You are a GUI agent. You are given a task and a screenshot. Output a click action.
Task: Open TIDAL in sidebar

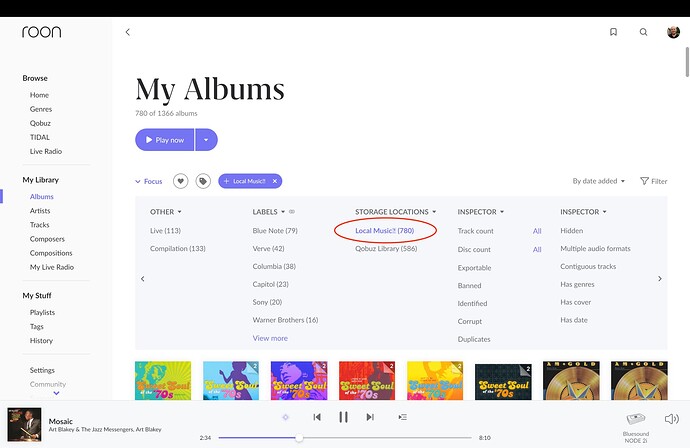[40, 137]
